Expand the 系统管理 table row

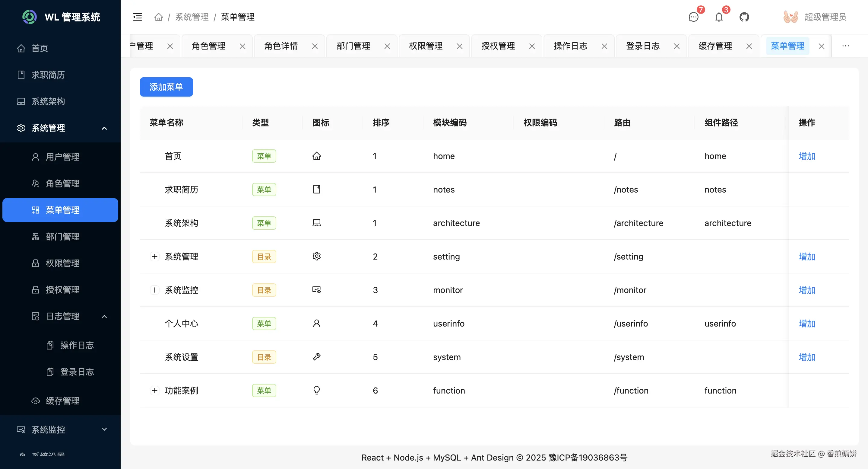pyautogui.click(x=155, y=257)
